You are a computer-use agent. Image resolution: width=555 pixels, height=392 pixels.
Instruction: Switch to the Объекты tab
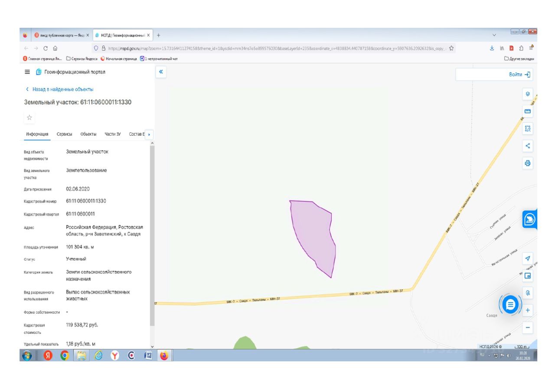pyautogui.click(x=88, y=134)
